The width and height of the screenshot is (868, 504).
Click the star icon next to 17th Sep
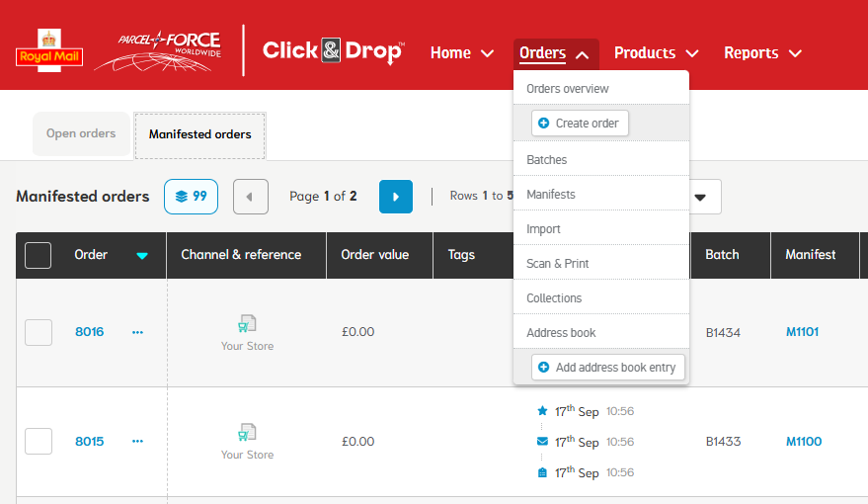click(x=542, y=411)
